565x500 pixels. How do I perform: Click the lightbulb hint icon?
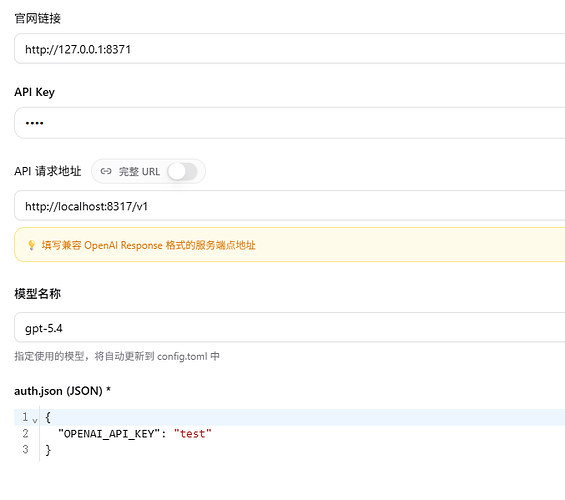point(32,245)
